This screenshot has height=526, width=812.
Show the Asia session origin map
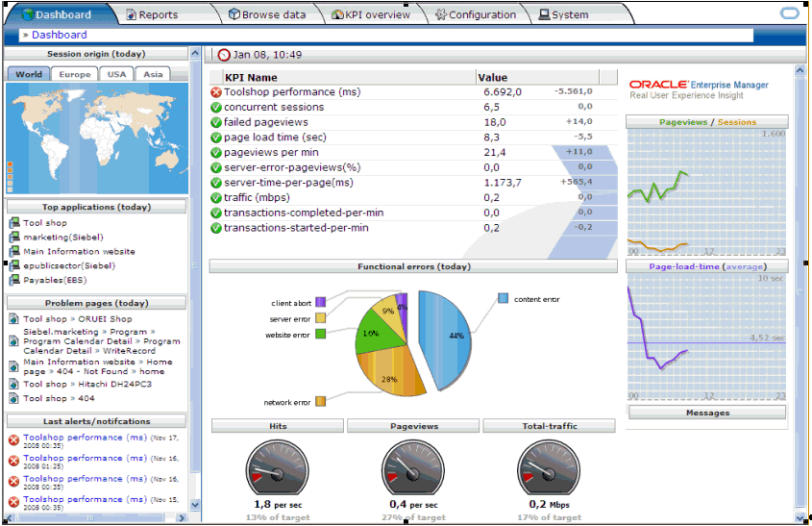coord(153,74)
